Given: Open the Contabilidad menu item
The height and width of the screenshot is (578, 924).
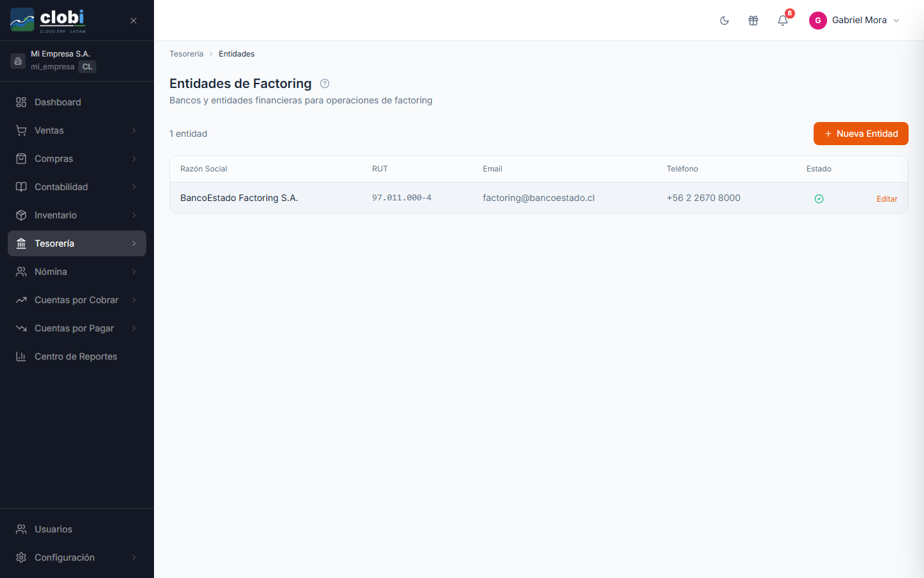Looking at the screenshot, I should coord(77,187).
